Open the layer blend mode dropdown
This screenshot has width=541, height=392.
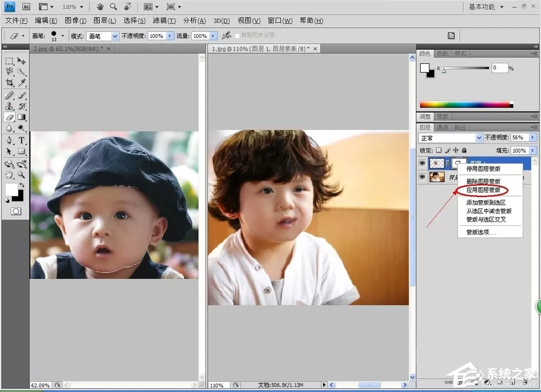point(450,138)
